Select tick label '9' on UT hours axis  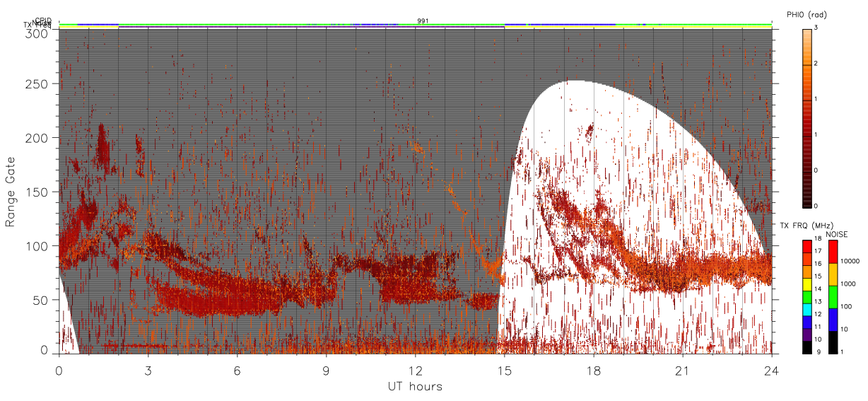click(326, 370)
